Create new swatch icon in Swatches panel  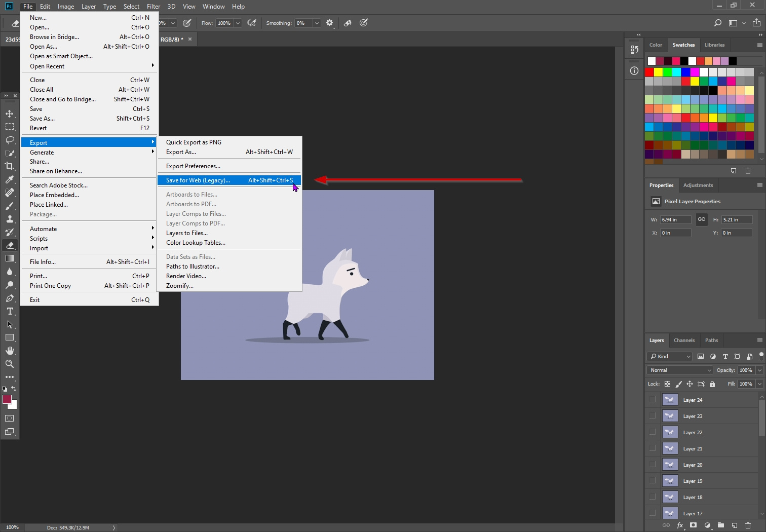click(734, 171)
